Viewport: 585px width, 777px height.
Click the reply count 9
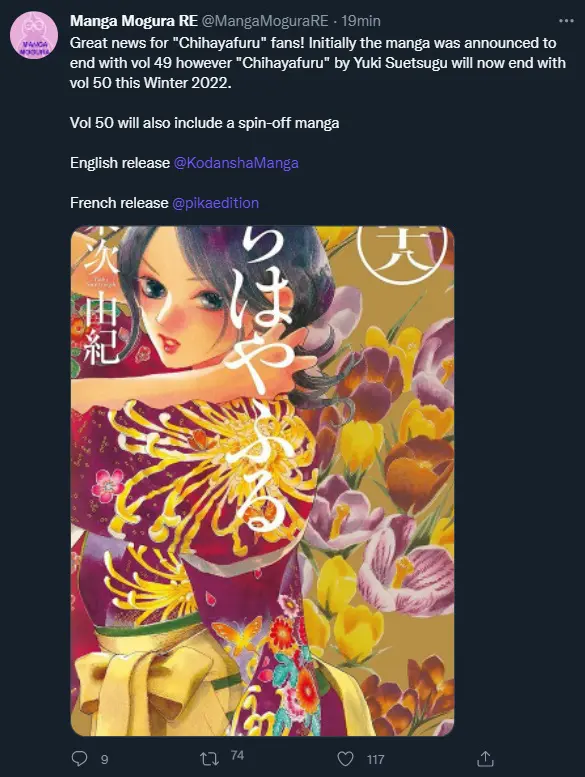105,759
